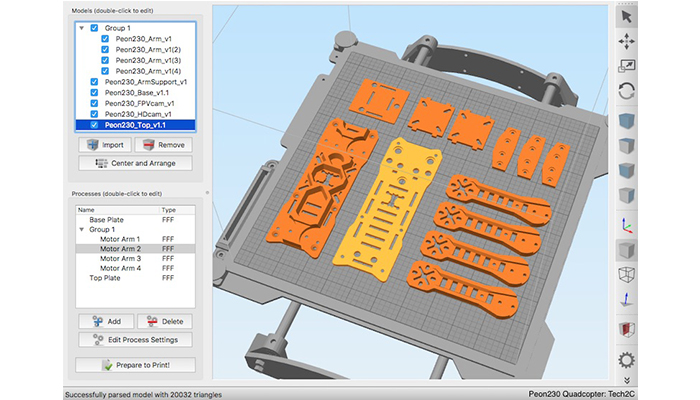Activate the translate models cross-arrows tool
Viewport: 700px width, 400px height.
pyautogui.click(x=626, y=42)
